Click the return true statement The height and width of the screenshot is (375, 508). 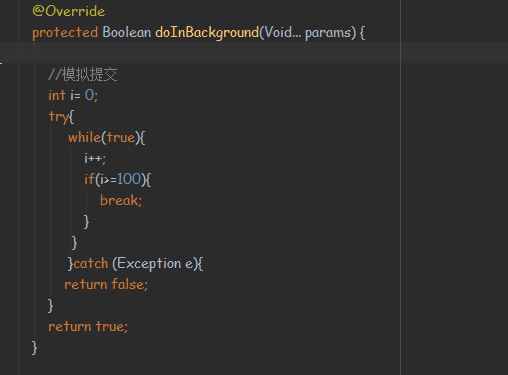click(x=88, y=326)
